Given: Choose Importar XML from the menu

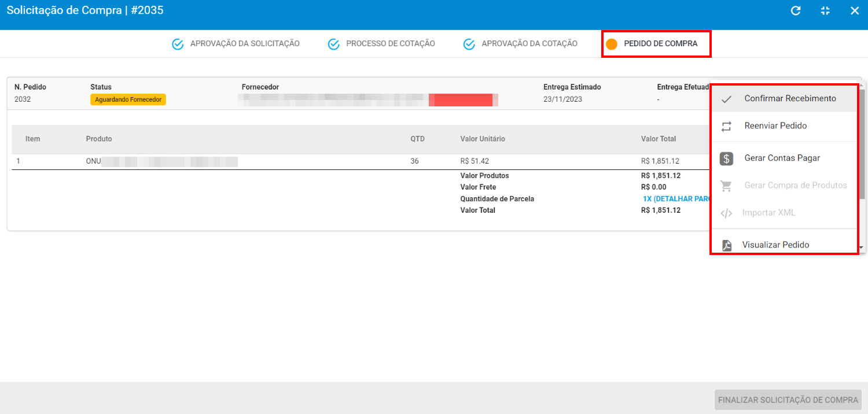Looking at the screenshot, I should coord(785,213).
